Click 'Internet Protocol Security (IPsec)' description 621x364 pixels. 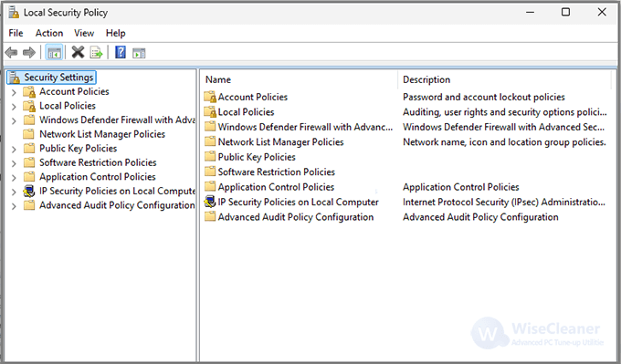[x=504, y=203]
